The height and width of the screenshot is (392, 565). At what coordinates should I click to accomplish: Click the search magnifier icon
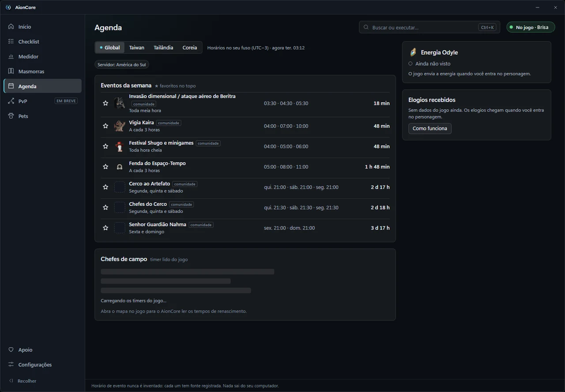tap(366, 27)
